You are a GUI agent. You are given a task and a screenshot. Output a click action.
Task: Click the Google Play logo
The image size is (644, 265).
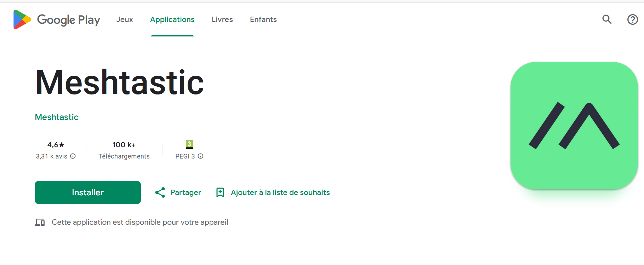tap(57, 19)
